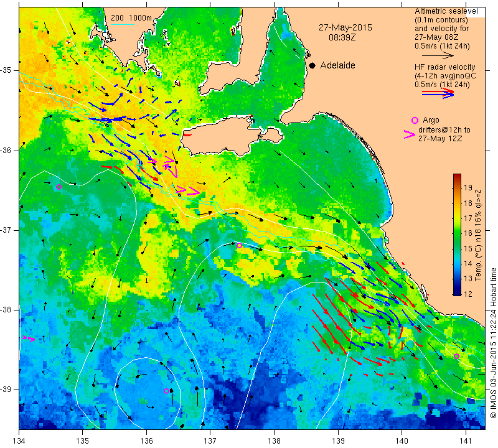The width and height of the screenshot is (498, 448).
Task: Click the Argo float marker near 140.9E 38.6S
Action: pos(456,357)
